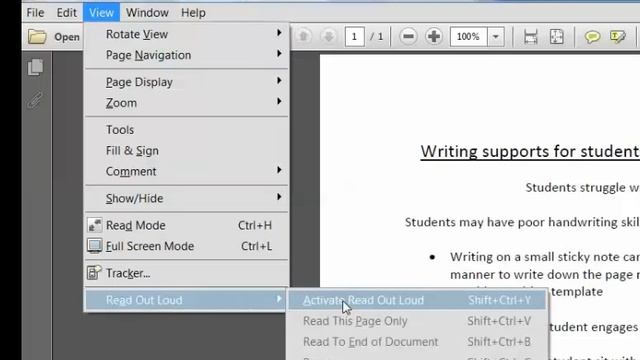Viewport: 640px width, 360px height.
Task: Close the View menu
Action: (x=101, y=13)
